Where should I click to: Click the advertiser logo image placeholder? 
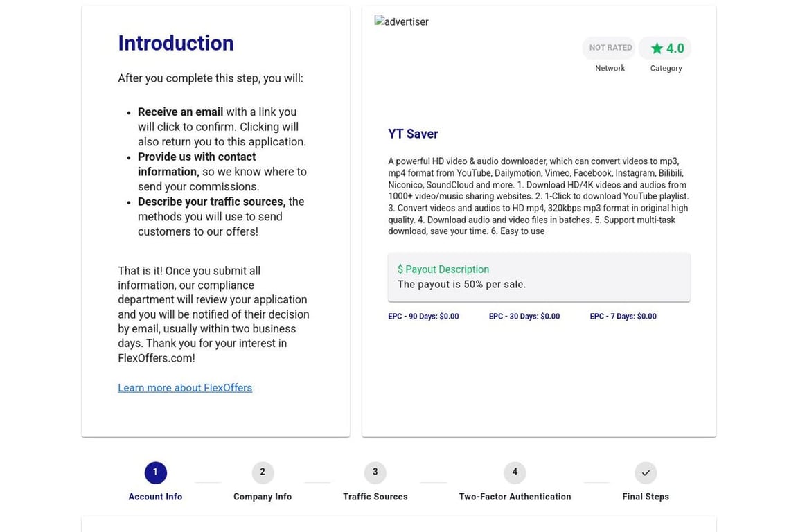pyautogui.click(x=402, y=21)
